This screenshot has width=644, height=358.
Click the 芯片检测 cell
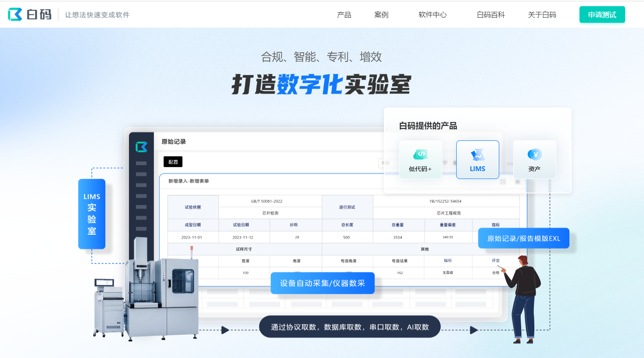tap(270, 213)
